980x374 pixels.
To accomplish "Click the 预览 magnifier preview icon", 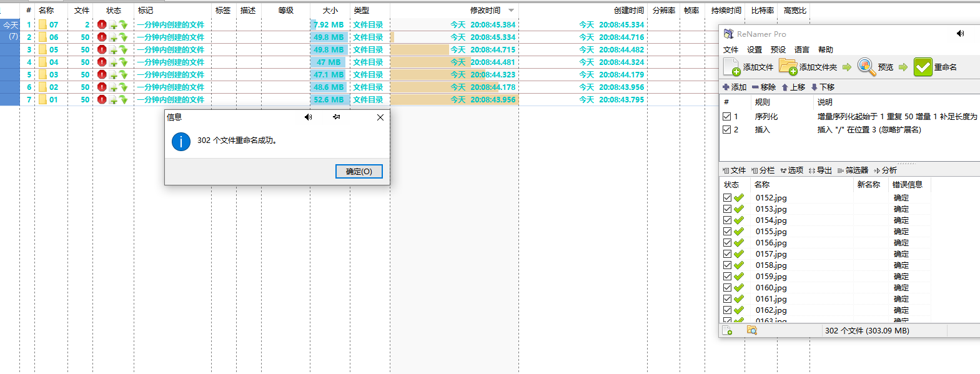I will pyautogui.click(x=866, y=67).
